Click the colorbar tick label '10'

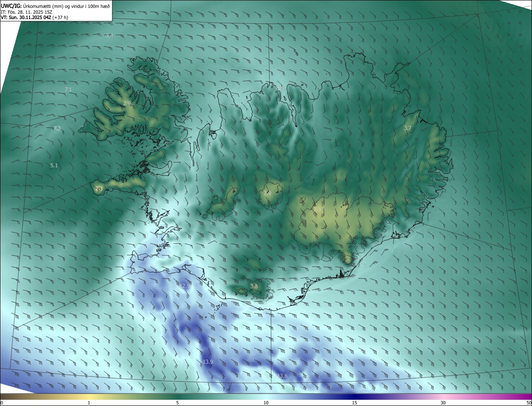pyautogui.click(x=266, y=403)
